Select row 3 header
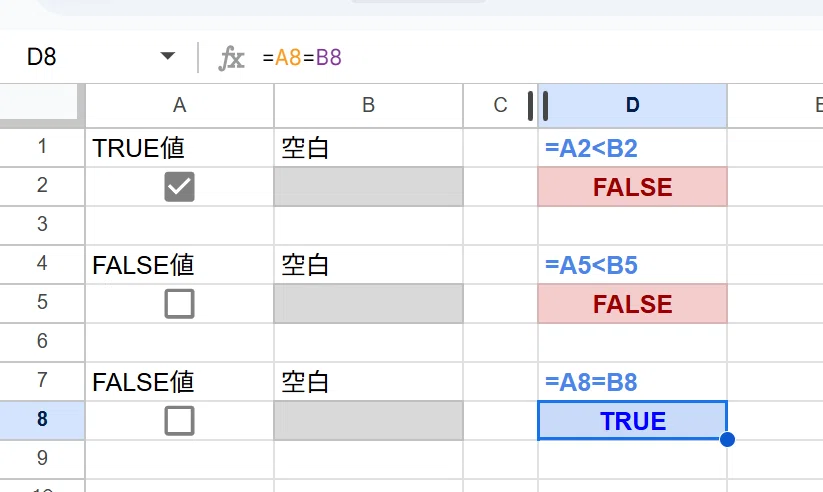Screen dimensions: 823x492 coord(42,225)
